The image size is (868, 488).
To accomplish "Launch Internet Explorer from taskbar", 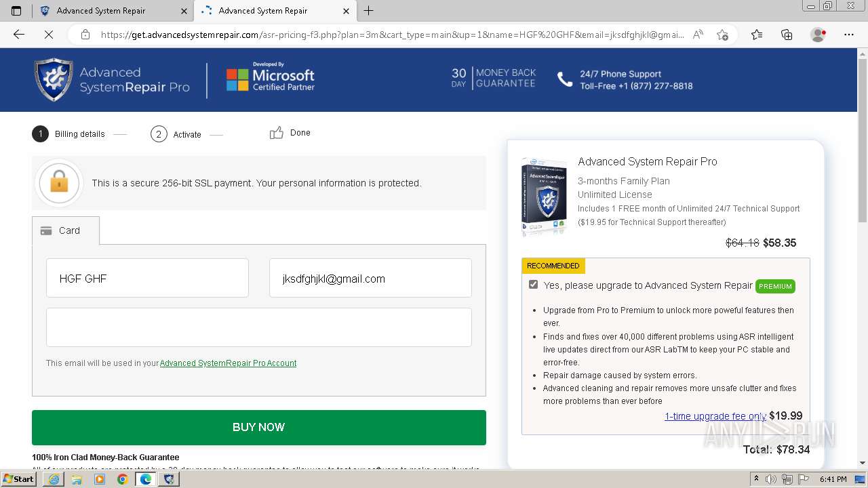I will click(54, 479).
